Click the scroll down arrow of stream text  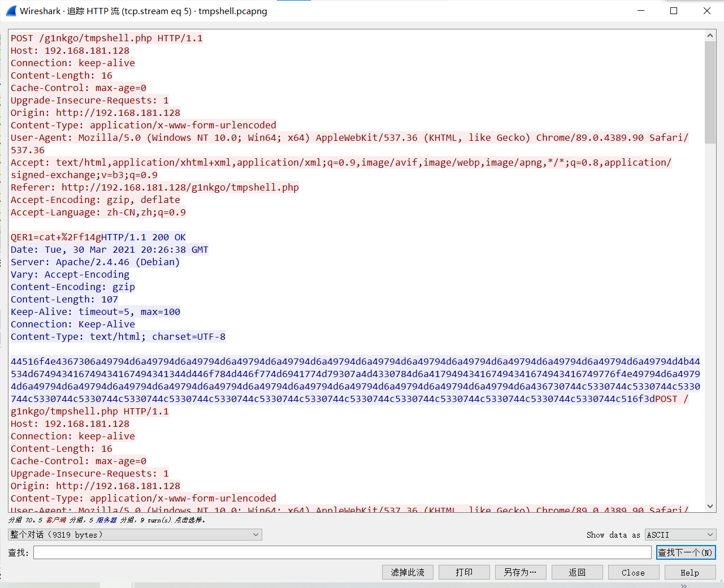click(710, 506)
